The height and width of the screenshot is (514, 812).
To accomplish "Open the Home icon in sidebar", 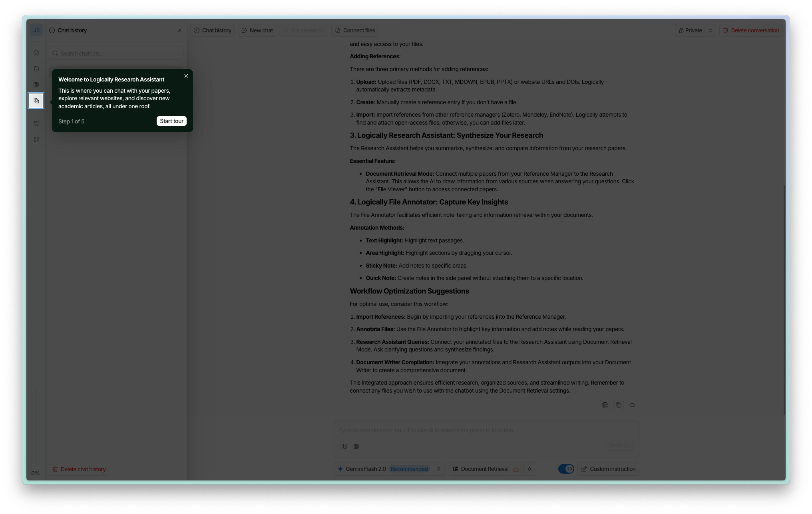I will (36, 53).
